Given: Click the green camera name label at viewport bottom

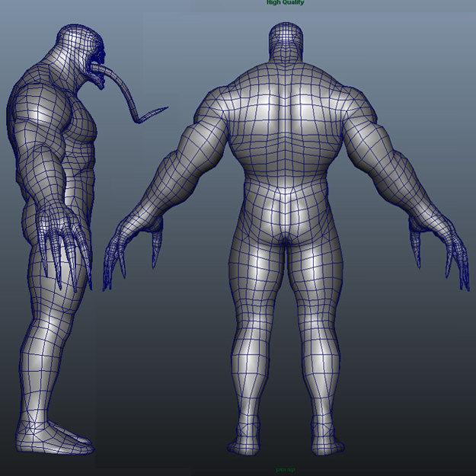Looking at the screenshot, I should point(285,470).
